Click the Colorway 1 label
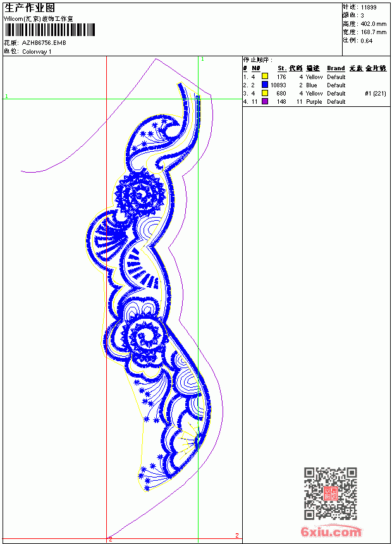The image size is (392, 544). (37, 52)
